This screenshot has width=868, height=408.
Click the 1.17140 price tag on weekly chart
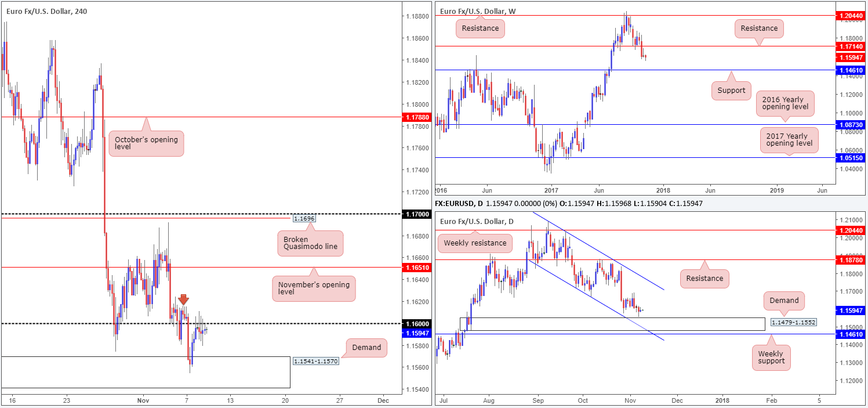click(849, 46)
